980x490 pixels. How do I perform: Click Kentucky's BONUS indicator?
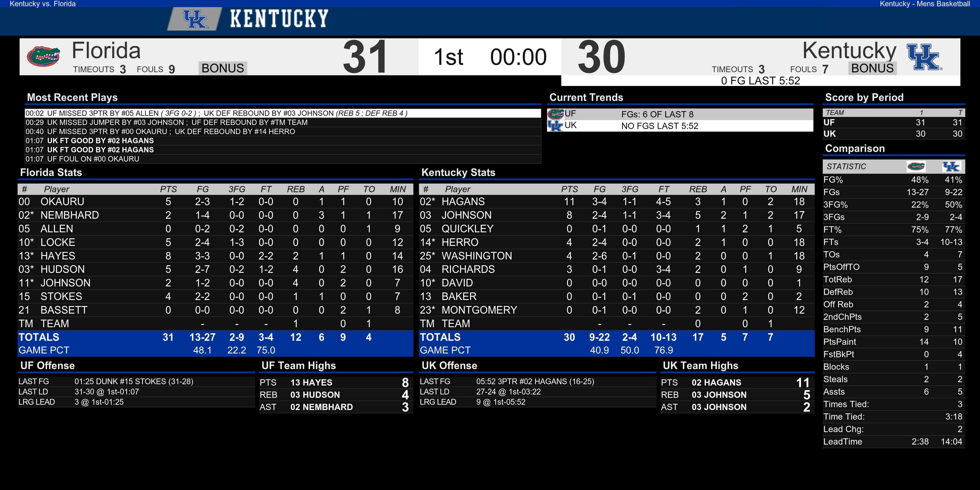(872, 68)
